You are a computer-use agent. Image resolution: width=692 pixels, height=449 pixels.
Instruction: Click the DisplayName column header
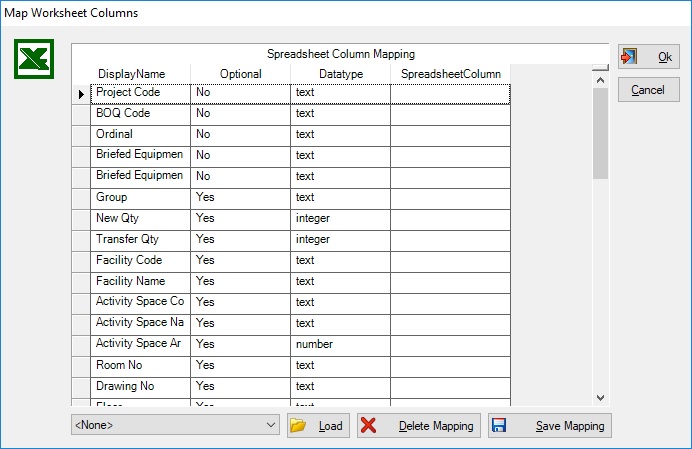pos(131,74)
